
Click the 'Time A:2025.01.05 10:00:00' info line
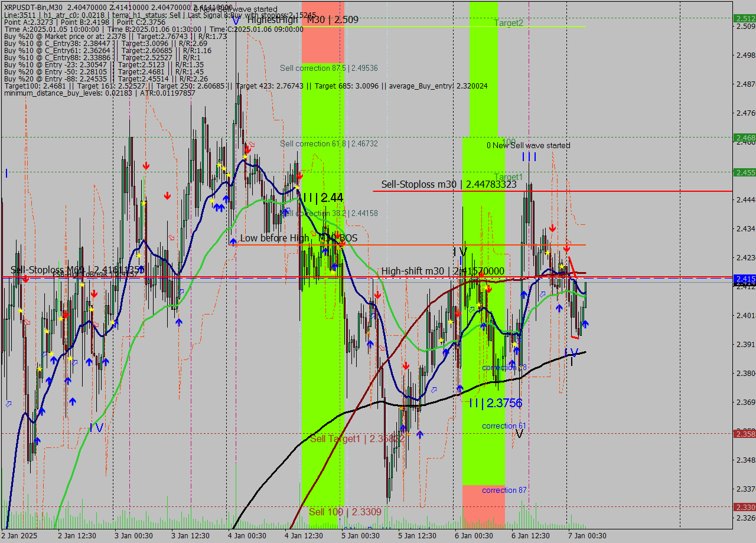point(154,29)
